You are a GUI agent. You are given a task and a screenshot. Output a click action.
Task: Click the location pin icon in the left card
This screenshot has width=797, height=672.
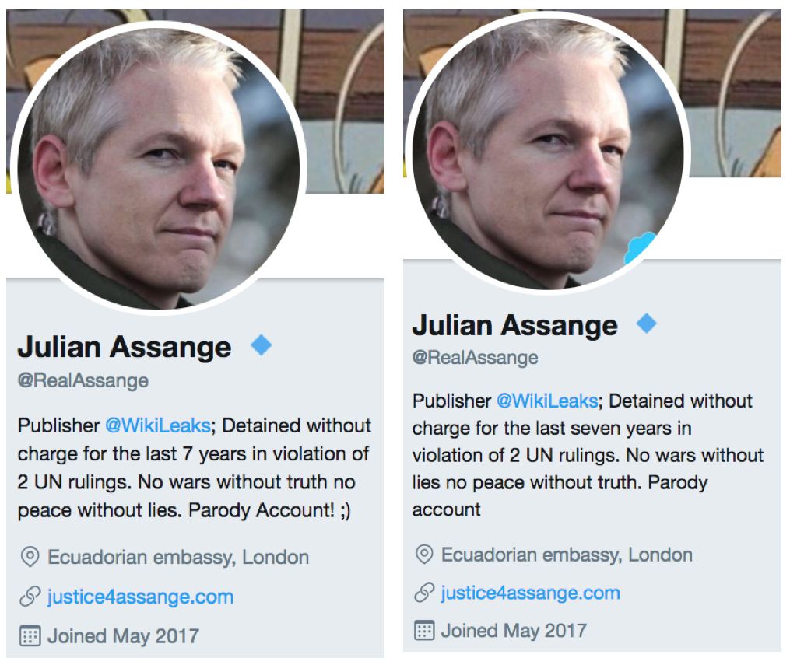pyautogui.click(x=30, y=557)
